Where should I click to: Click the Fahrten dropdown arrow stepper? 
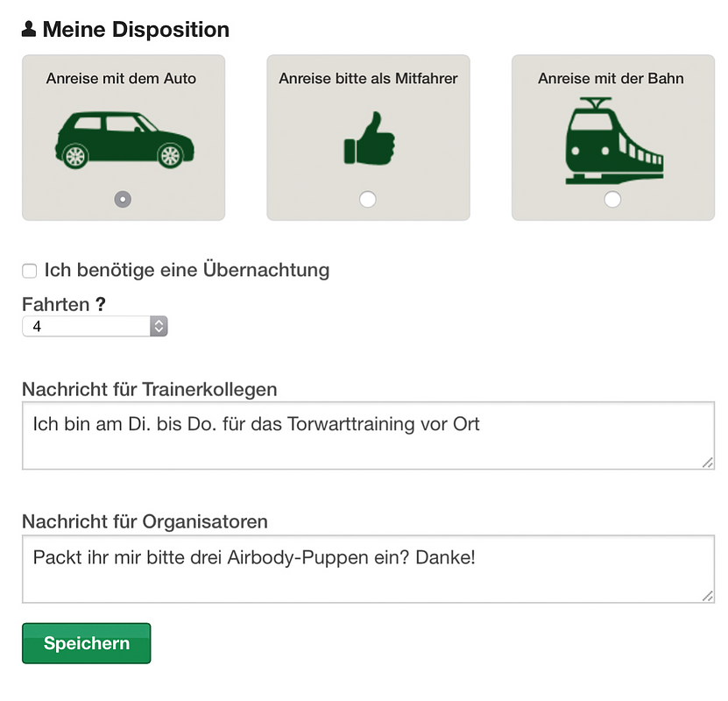point(159,326)
